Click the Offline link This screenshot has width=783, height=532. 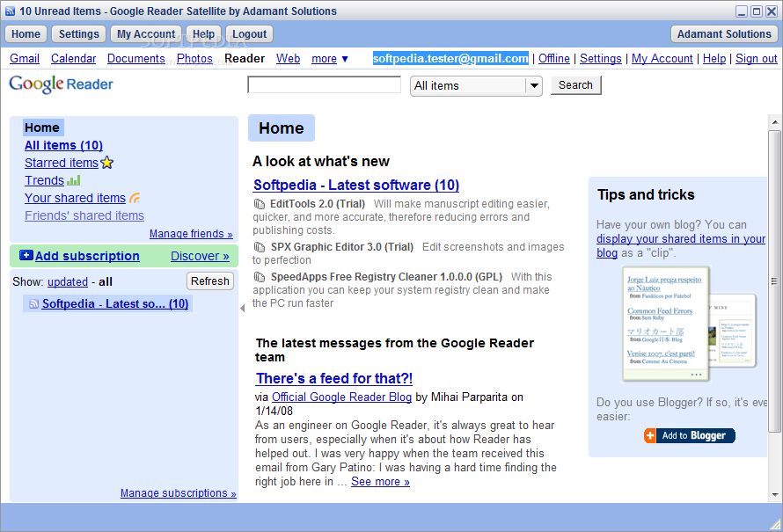coord(553,58)
